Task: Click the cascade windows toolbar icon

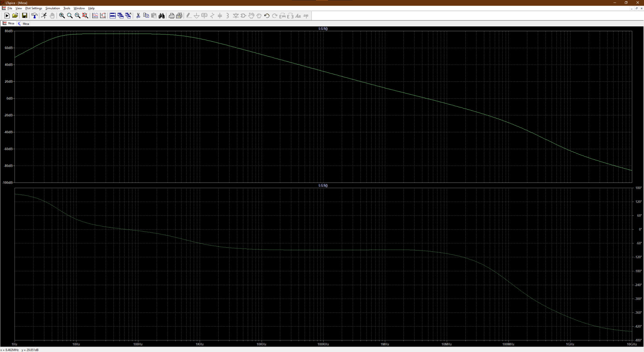Action: [120, 16]
